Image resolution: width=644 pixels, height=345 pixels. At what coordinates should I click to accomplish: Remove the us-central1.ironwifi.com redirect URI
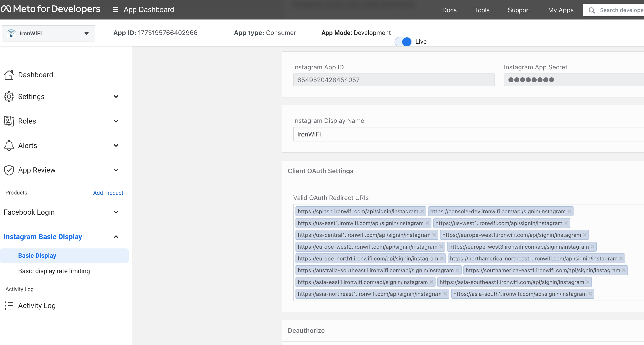point(434,235)
